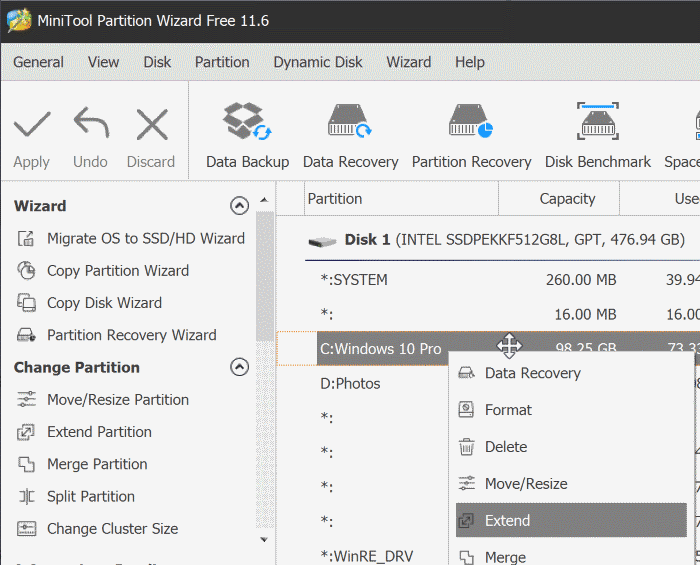Collapse the Change Partition section
700x565 pixels.
tap(239, 367)
